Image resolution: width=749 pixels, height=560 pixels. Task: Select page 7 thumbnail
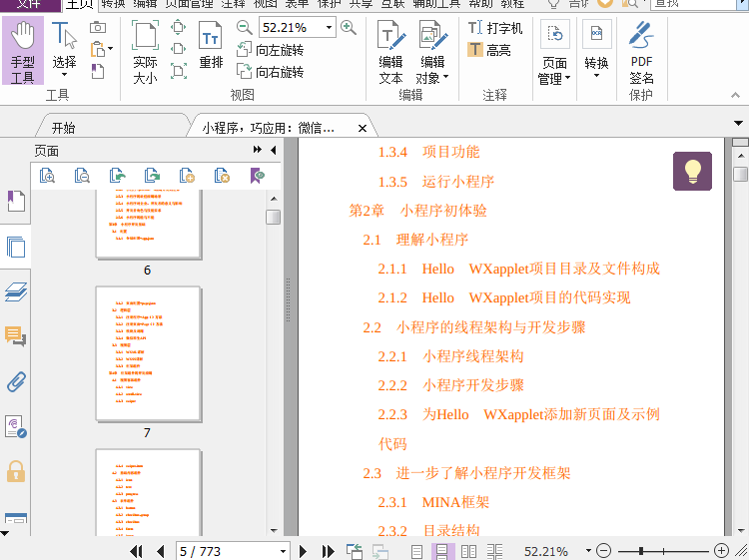pyautogui.click(x=148, y=354)
